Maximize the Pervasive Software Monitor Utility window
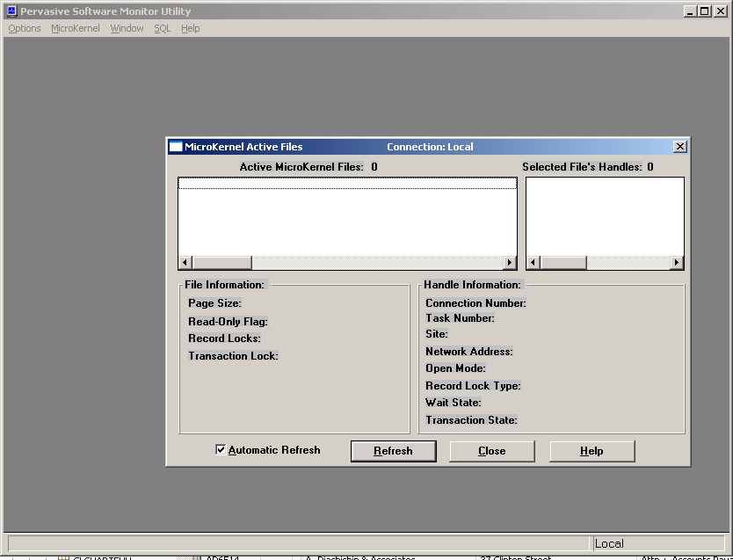The width and height of the screenshot is (733, 560). pyautogui.click(x=705, y=11)
